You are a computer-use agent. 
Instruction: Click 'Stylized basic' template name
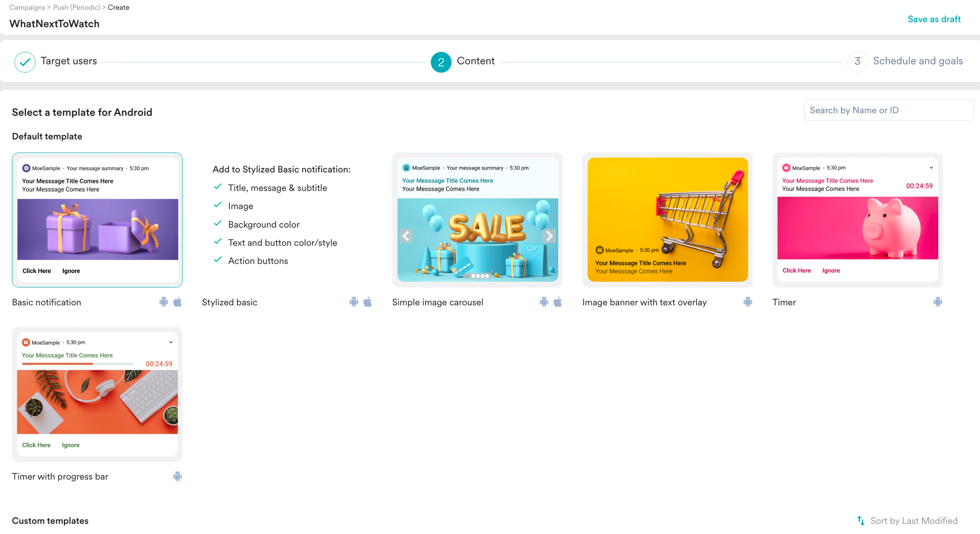click(229, 302)
